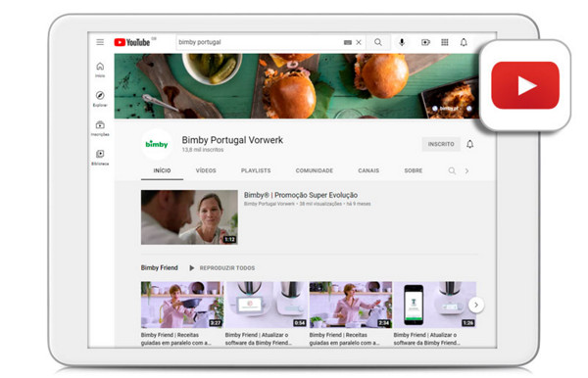Play the Promoção Super Evolução featured video thumbnail
This screenshot has width=588, height=378.
coord(189,217)
